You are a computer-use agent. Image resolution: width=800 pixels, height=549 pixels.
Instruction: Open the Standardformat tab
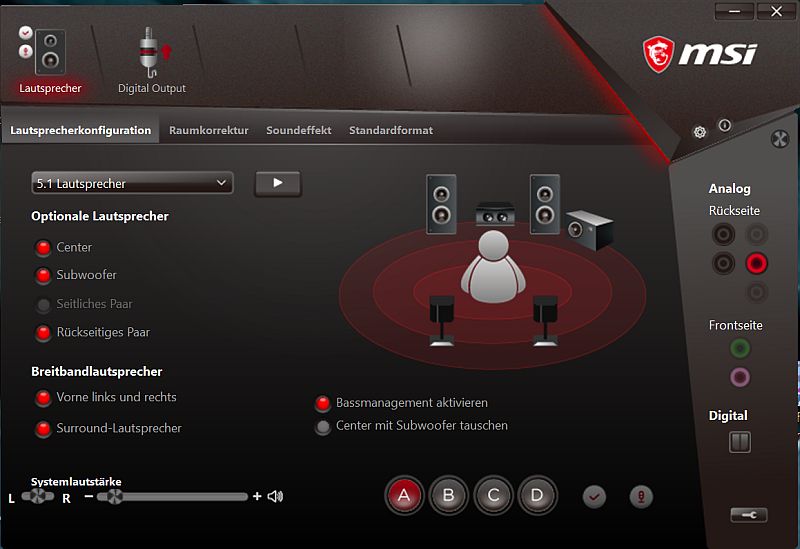(x=391, y=130)
